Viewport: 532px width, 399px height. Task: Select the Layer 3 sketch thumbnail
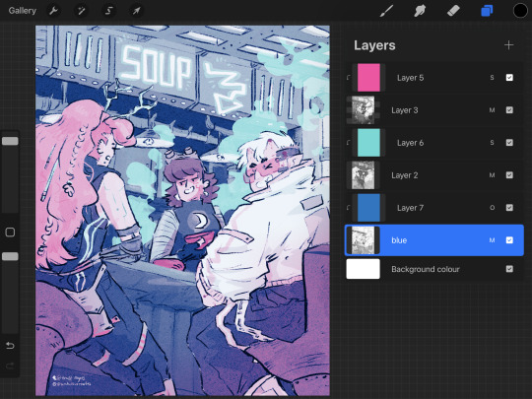point(363,110)
